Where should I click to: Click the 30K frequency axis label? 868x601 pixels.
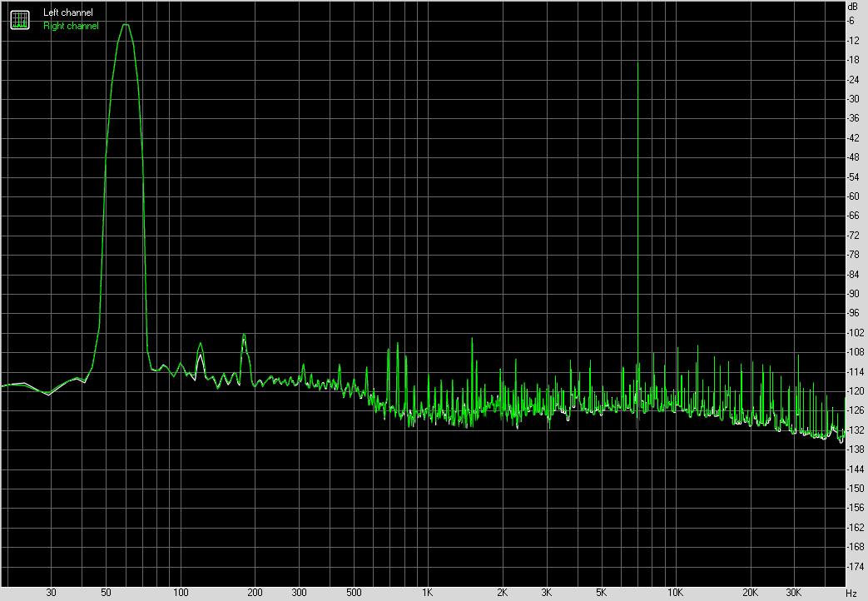pyautogui.click(x=795, y=593)
